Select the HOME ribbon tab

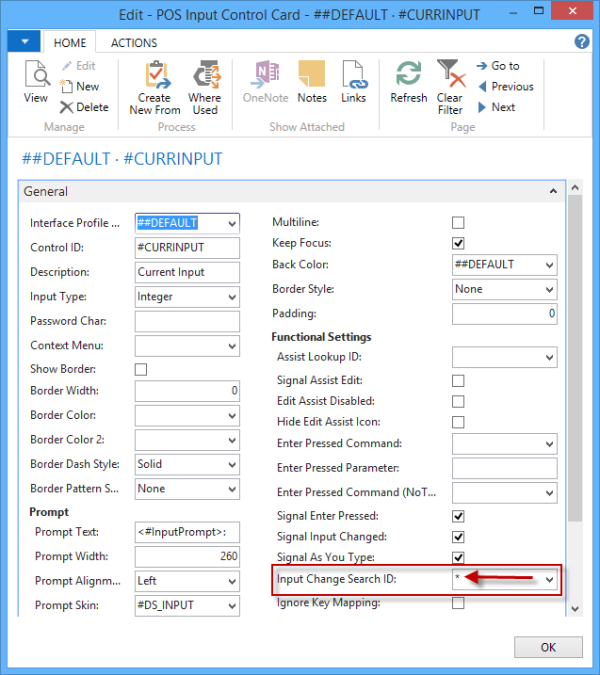click(70, 43)
